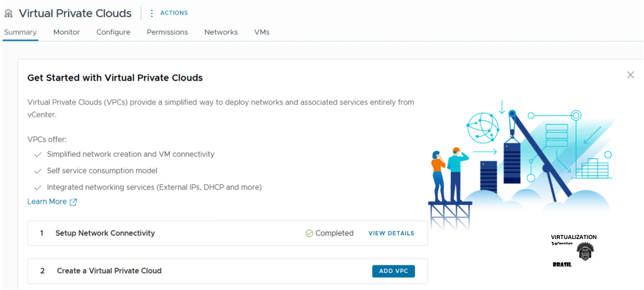Switch to the VMs tab
644x290 pixels.
262,32
